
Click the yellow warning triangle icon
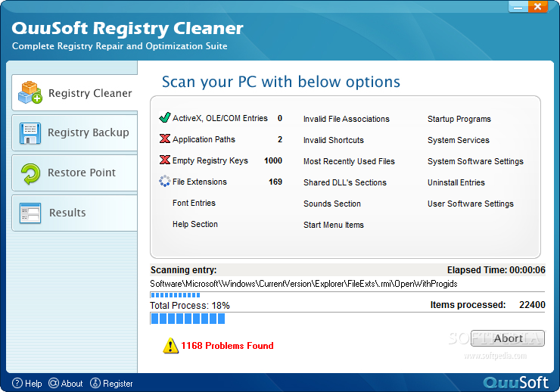(171, 346)
